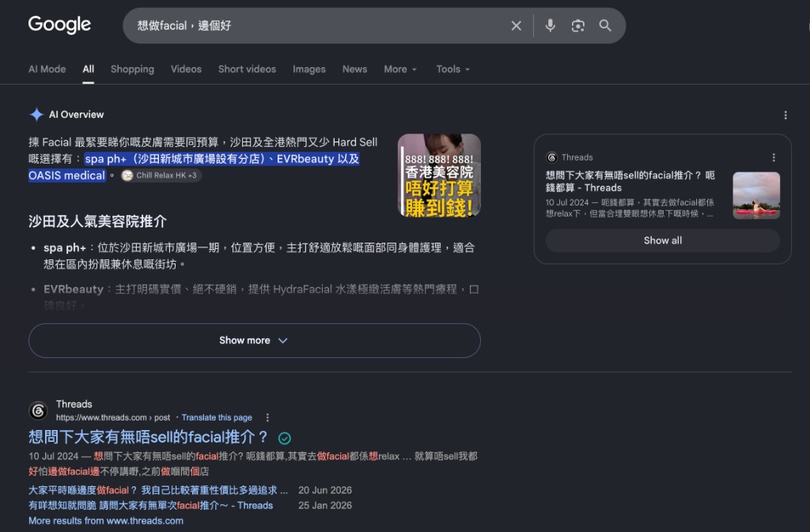Open the News tab
Viewport: 810px width, 532px height.
[x=354, y=69]
